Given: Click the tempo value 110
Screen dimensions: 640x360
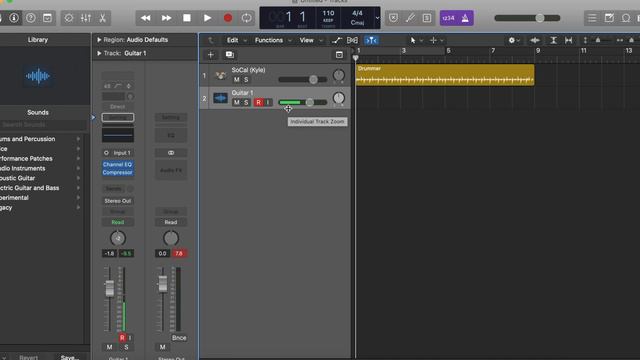Looking at the screenshot, I should click(x=328, y=13).
